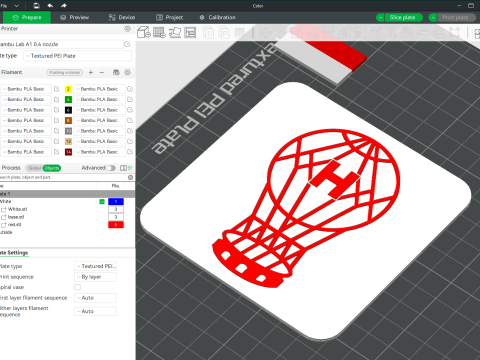480x360 pixels.
Task: Click the Arrange all objects icon
Action: [x=190, y=32]
